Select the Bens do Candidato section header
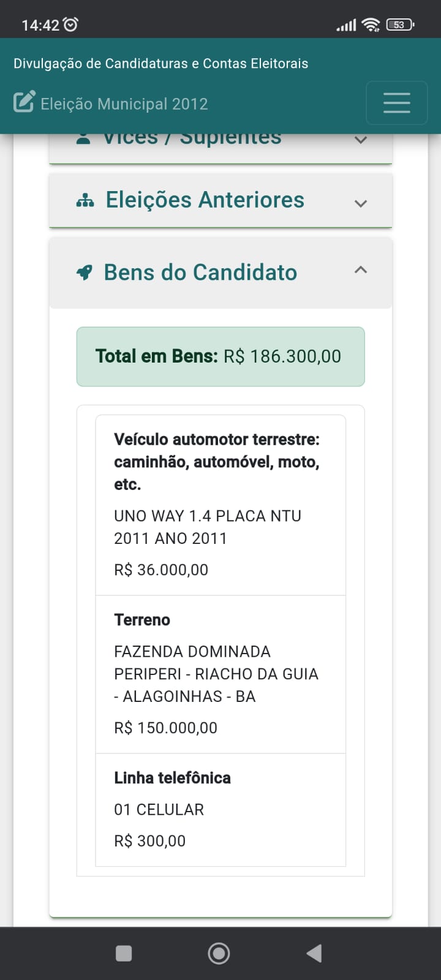This screenshot has height=980, width=441. pos(200,273)
